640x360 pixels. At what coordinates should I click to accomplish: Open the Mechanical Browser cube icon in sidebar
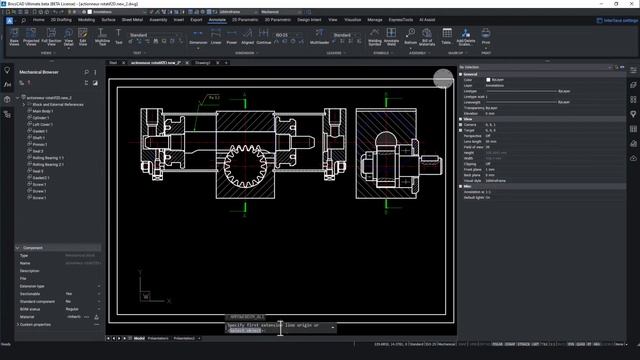tap(7, 99)
